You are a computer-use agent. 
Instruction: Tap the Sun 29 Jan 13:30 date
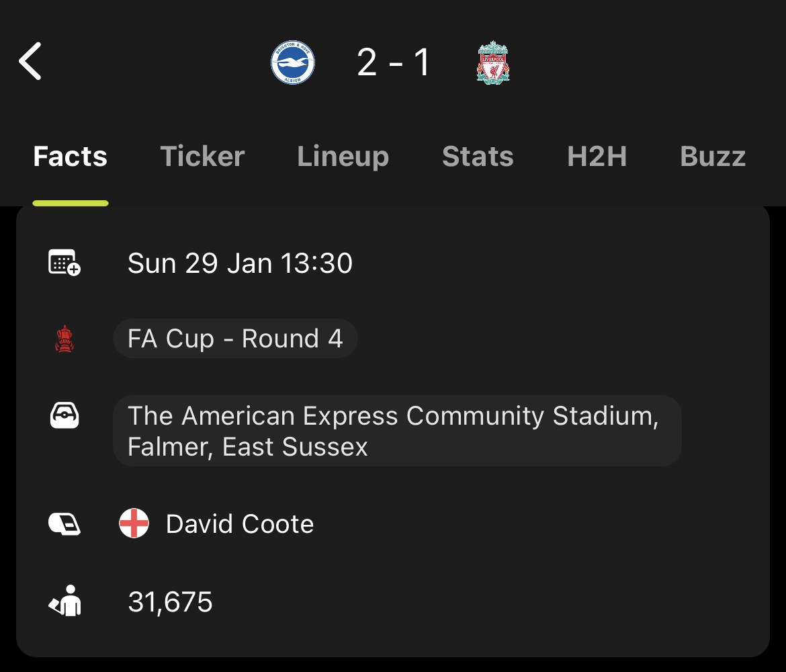click(240, 263)
